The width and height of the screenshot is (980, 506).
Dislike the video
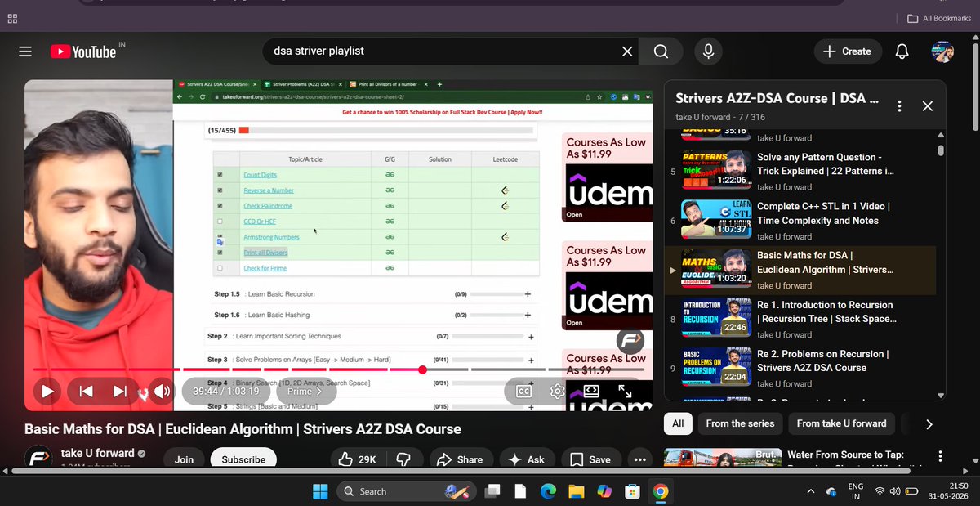[403, 459]
